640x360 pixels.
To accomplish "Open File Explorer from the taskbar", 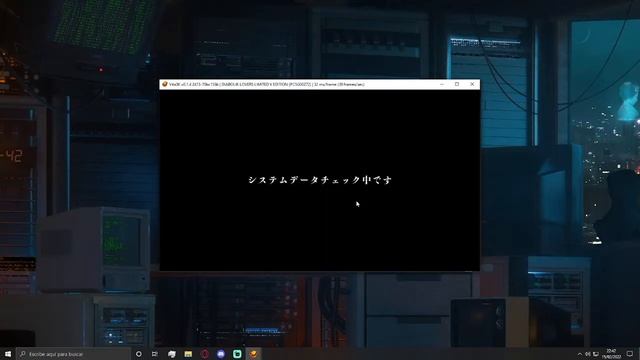I will [188, 354].
